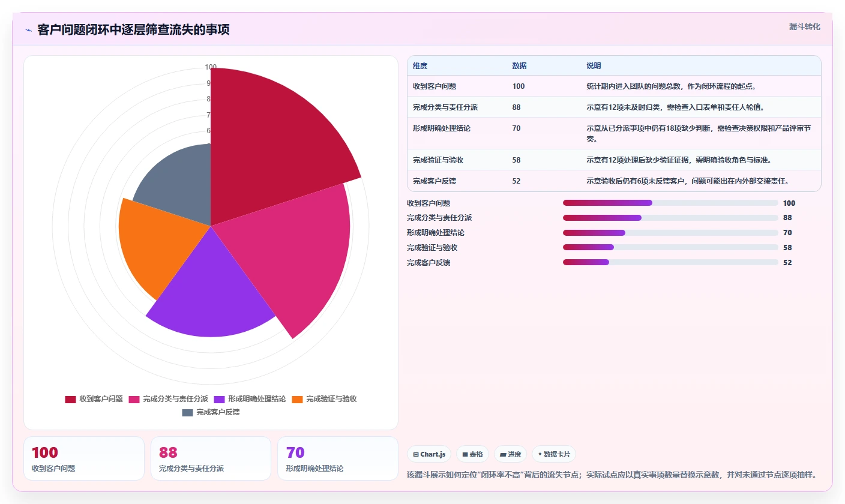
Task: Select table row 完成客户反馈
Action: coord(614,181)
